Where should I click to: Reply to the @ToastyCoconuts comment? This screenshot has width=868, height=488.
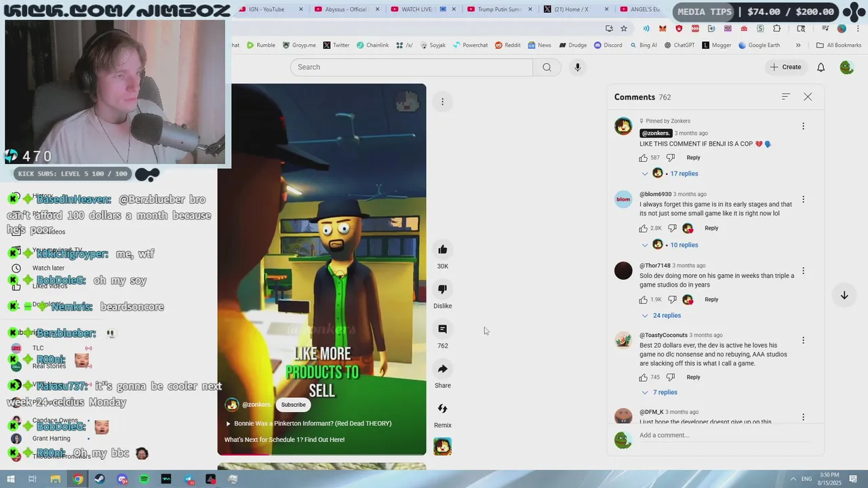[693, 378]
